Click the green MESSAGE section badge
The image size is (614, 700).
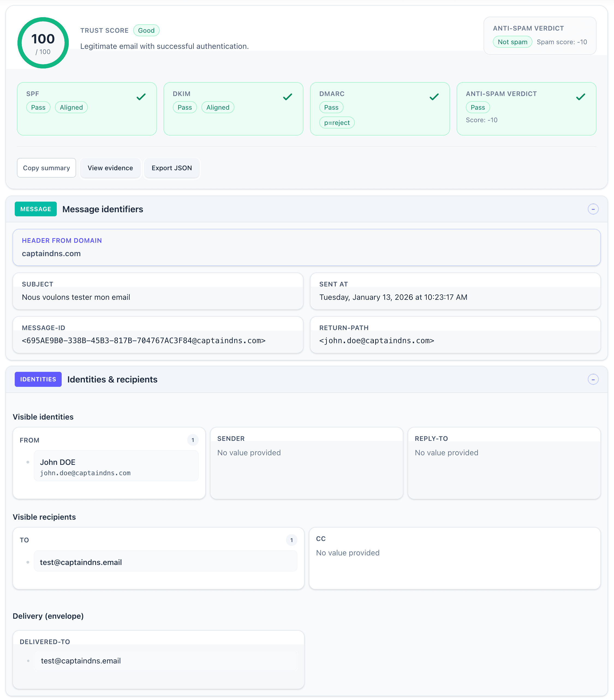pyautogui.click(x=36, y=209)
